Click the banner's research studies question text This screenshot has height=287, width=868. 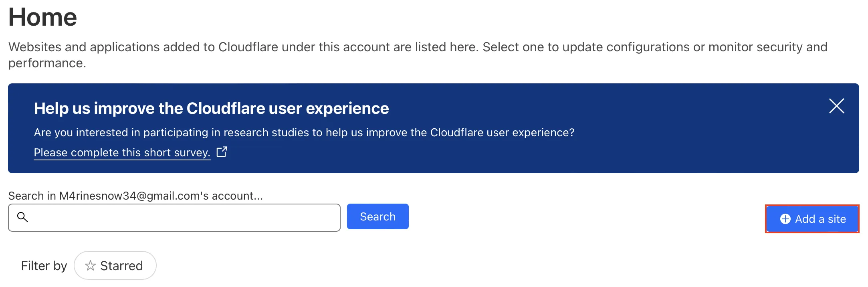tap(304, 133)
